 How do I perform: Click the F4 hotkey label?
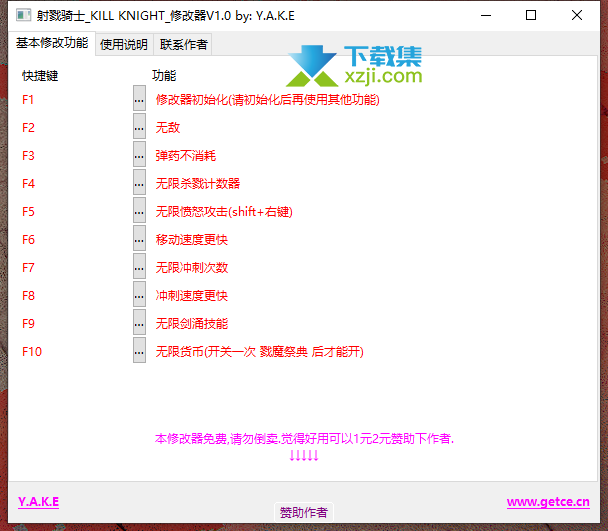tap(28, 184)
